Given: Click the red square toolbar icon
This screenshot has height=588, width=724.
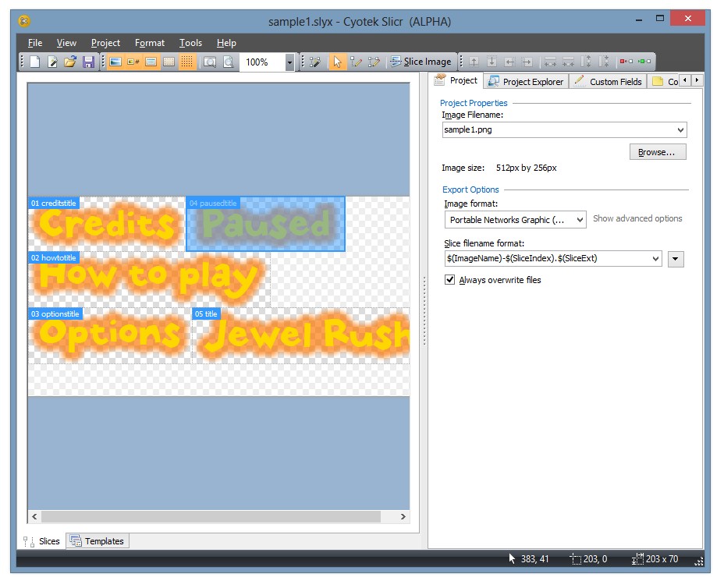Looking at the screenshot, I should pos(626,62).
